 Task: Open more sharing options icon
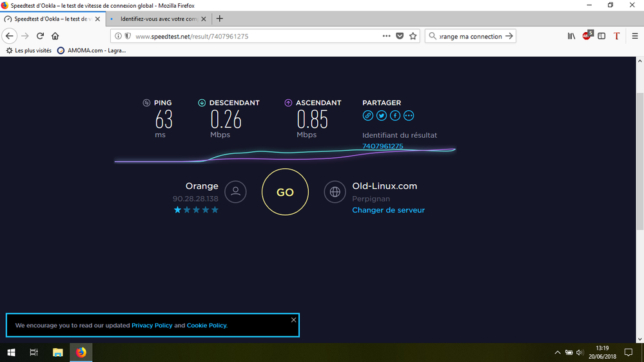(x=409, y=116)
